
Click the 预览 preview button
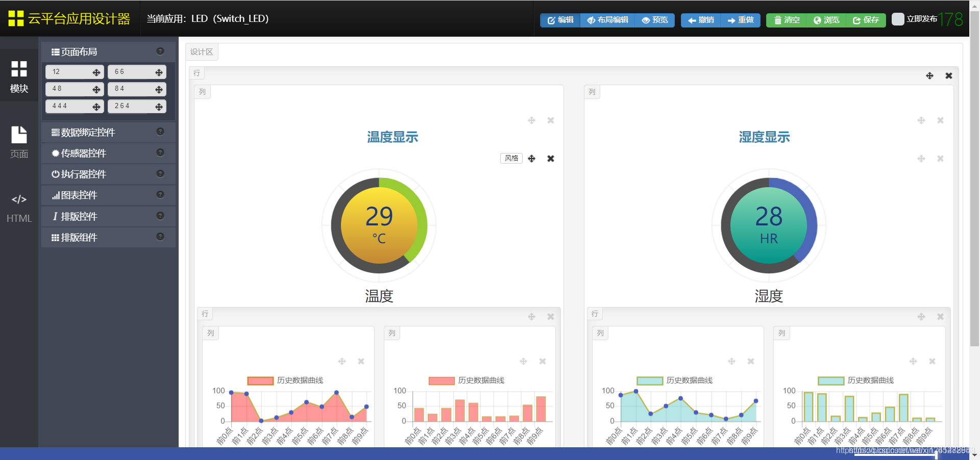pyautogui.click(x=655, y=20)
